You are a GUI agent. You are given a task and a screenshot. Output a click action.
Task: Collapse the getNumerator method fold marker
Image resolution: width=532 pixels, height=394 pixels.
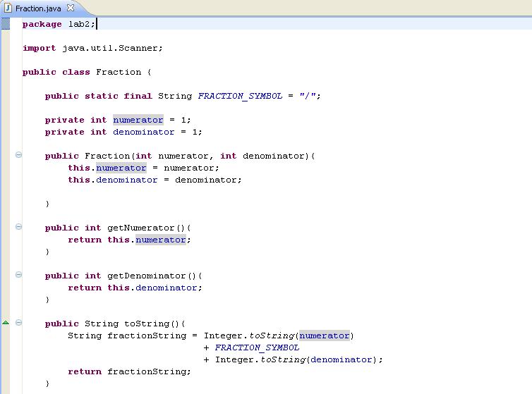(18, 227)
